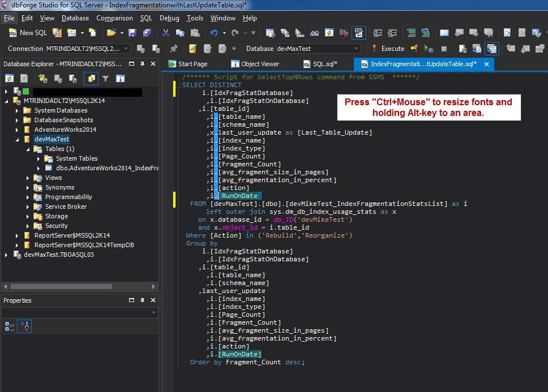The image size is (548, 392).
Task: Click the info Properties icon in Database Explorer
Action: [x=120, y=79]
